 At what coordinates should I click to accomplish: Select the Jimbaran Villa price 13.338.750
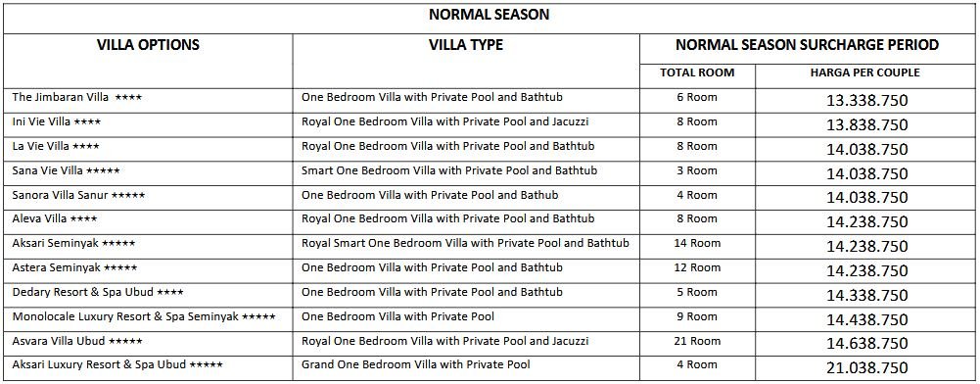coord(866,100)
